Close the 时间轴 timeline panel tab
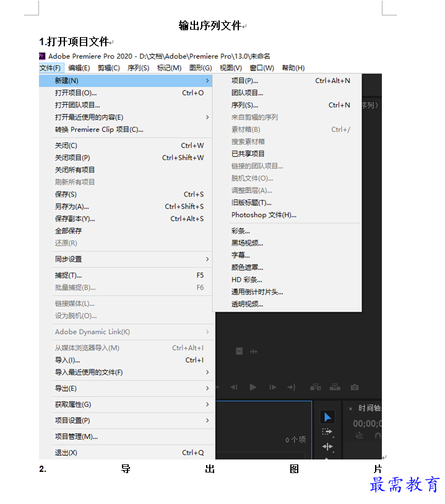This screenshot has height=504, width=445. (x=350, y=409)
